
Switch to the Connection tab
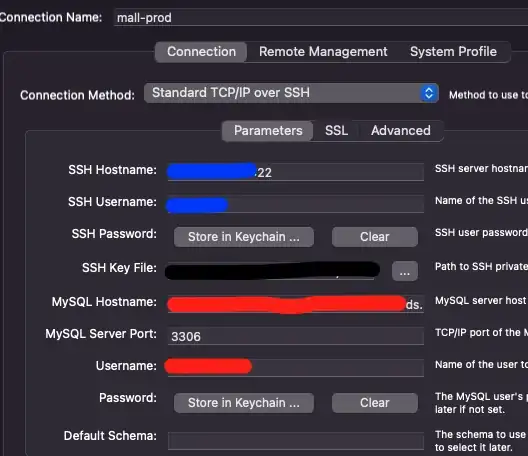[201, 52]
